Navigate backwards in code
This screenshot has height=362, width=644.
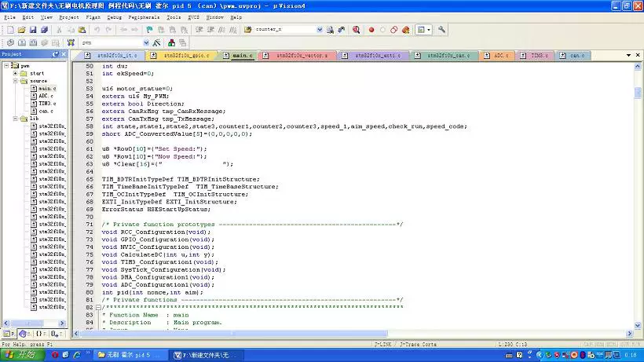click(123, 30)
